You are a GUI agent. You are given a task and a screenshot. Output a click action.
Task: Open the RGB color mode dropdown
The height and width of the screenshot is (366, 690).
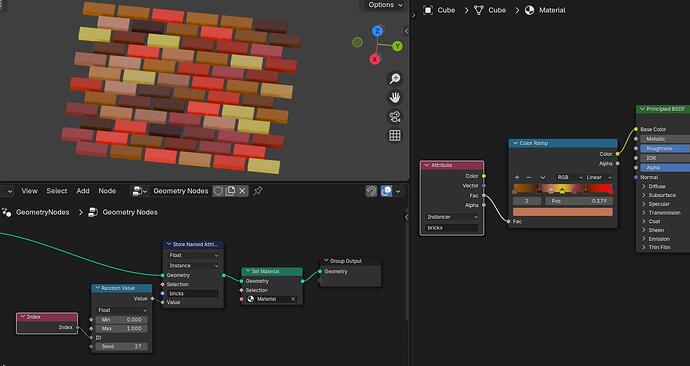click(x=569, y=177)
